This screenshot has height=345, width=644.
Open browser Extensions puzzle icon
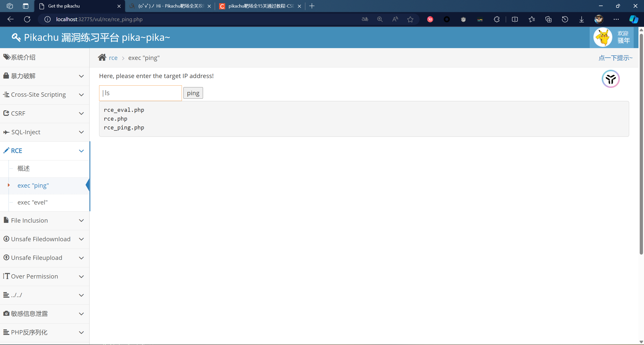point(497,19)
